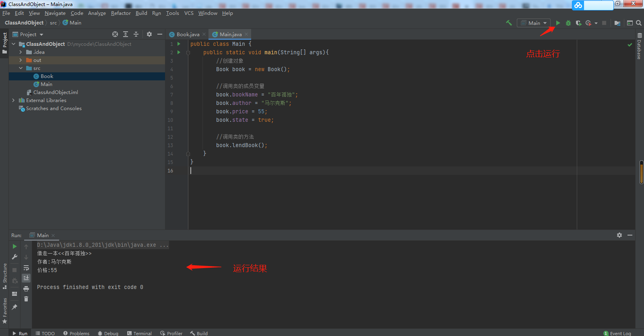Collapse the src folder in Project tree

[21, 68]
